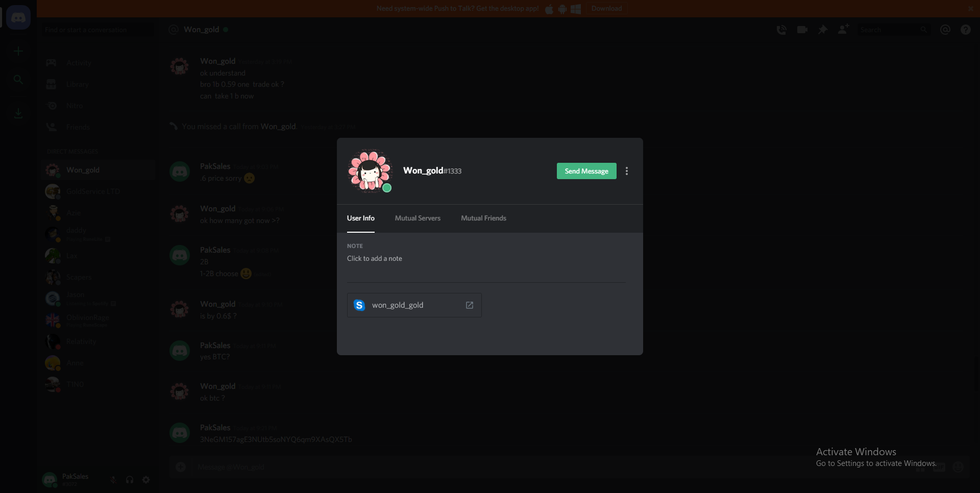Open the Azie direct message

(98, 213)
